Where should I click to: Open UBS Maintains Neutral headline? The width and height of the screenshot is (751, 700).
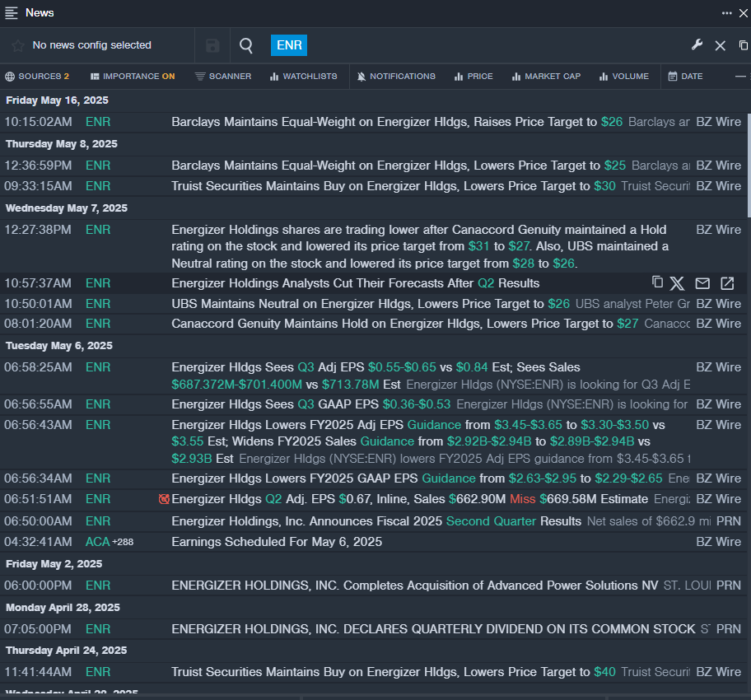click(371, 304)
